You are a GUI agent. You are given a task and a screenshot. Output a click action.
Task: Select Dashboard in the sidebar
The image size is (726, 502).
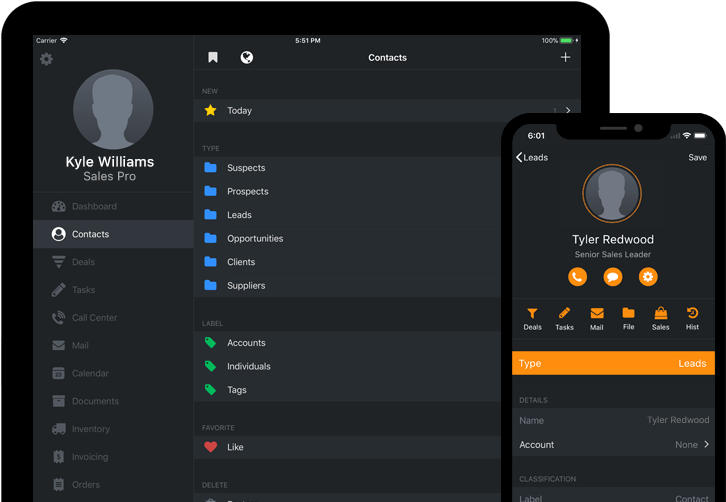pos(93,206)
